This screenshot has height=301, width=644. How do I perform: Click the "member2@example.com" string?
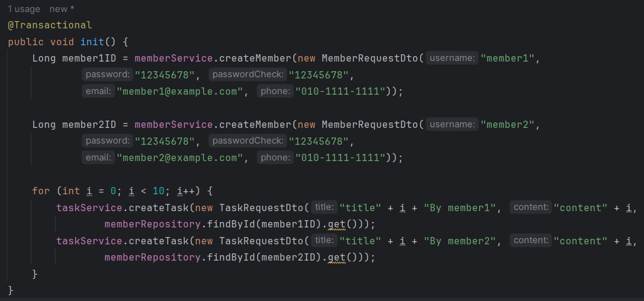click(x=179, y=157)
